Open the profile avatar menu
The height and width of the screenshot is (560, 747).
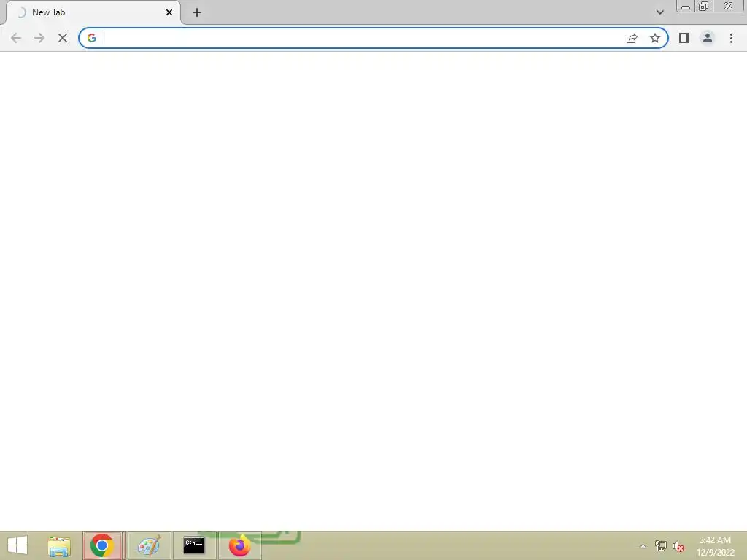[708, 38]
